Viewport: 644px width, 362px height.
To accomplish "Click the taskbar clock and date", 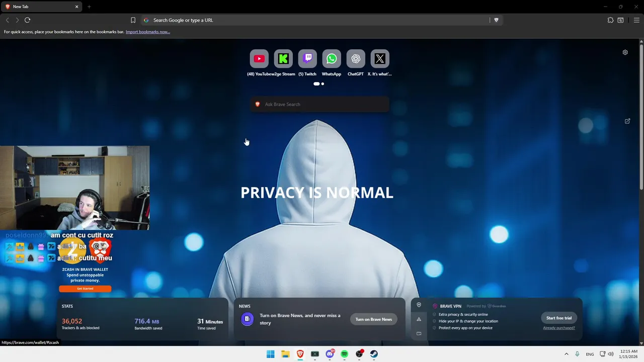I will coord(629,354).
